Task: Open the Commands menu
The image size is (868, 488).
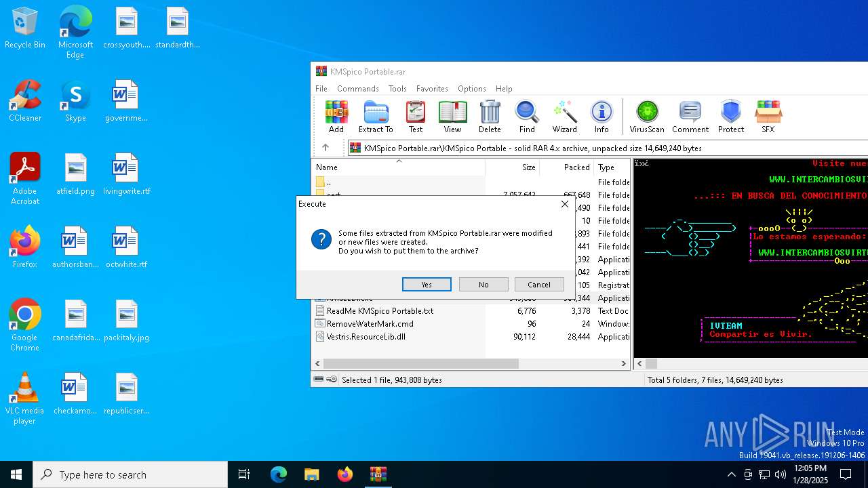Action: click(358, 89)
